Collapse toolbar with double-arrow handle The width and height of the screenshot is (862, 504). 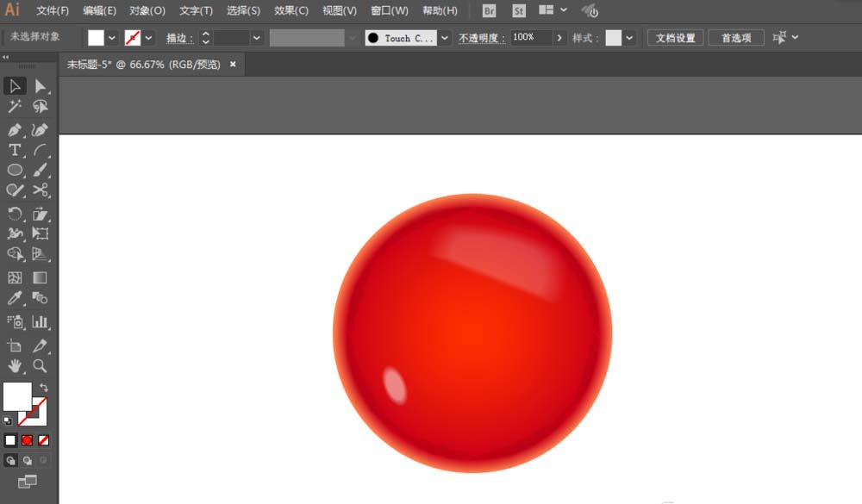pos(5,57)
